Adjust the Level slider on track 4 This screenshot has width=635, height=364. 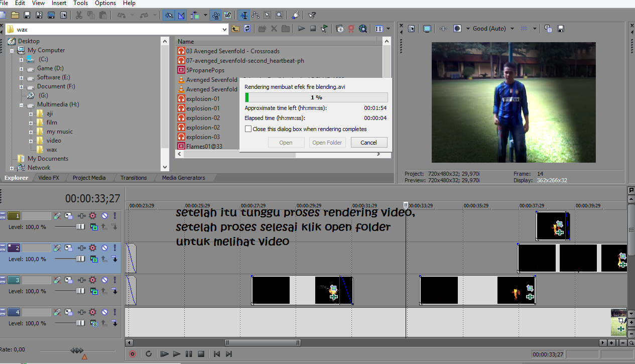tap(80, 323)
